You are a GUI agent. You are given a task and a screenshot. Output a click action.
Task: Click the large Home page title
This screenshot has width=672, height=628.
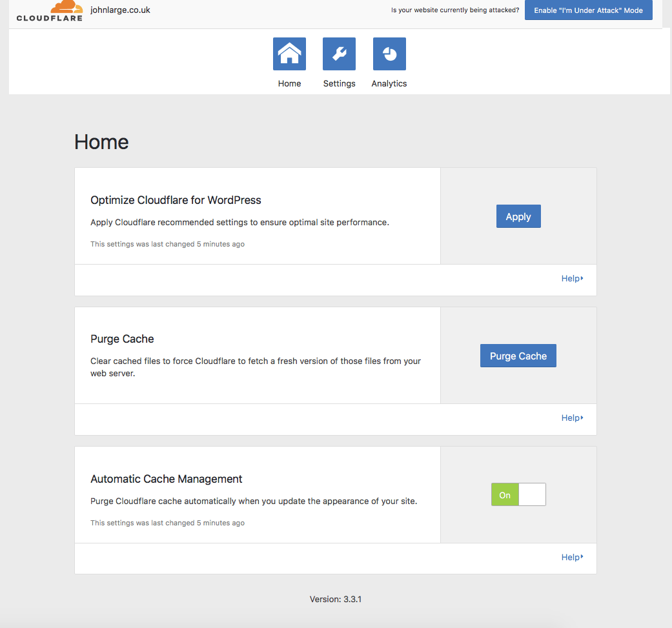click(x=101, y=142)
